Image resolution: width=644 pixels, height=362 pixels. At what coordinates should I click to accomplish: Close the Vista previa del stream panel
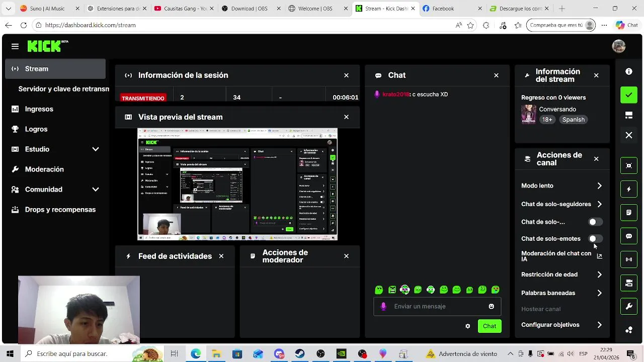pyautogui.click(x=346, y=117)
